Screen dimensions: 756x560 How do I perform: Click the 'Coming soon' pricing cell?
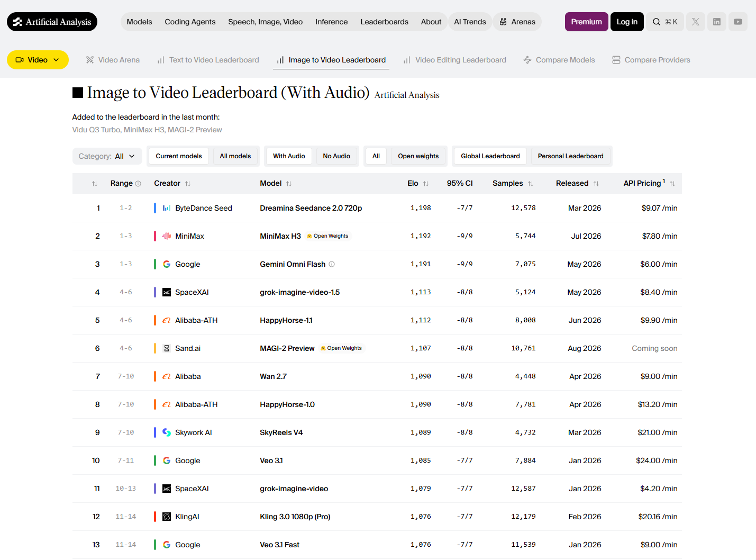point(654,348)
